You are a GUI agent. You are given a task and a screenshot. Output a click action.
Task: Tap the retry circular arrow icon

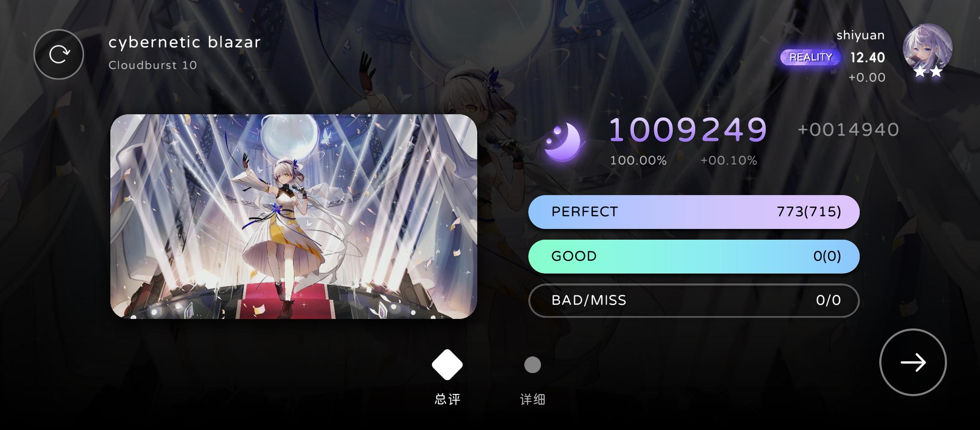(59, 54)
